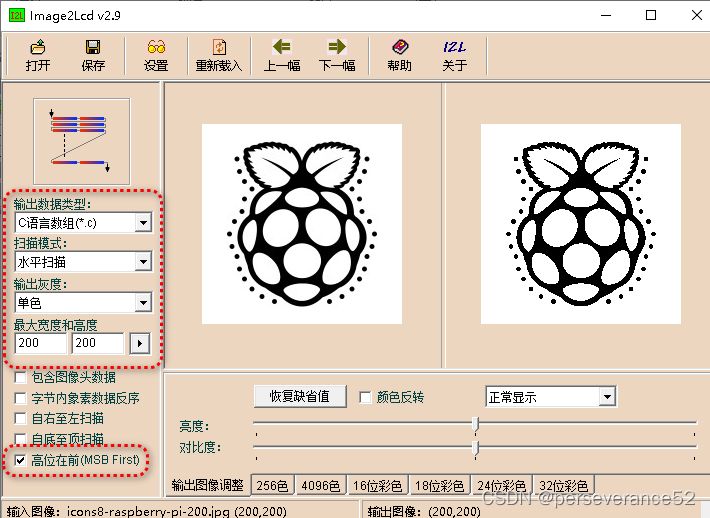Switch to the 24位彩色 tab
710x518 pixels.
502,486
